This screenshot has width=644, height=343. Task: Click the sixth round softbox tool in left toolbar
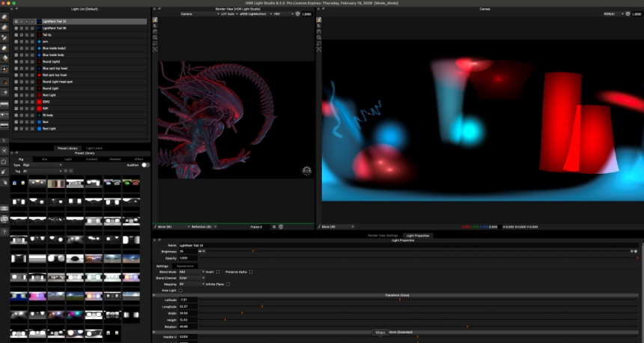click(x=4, y=69)
